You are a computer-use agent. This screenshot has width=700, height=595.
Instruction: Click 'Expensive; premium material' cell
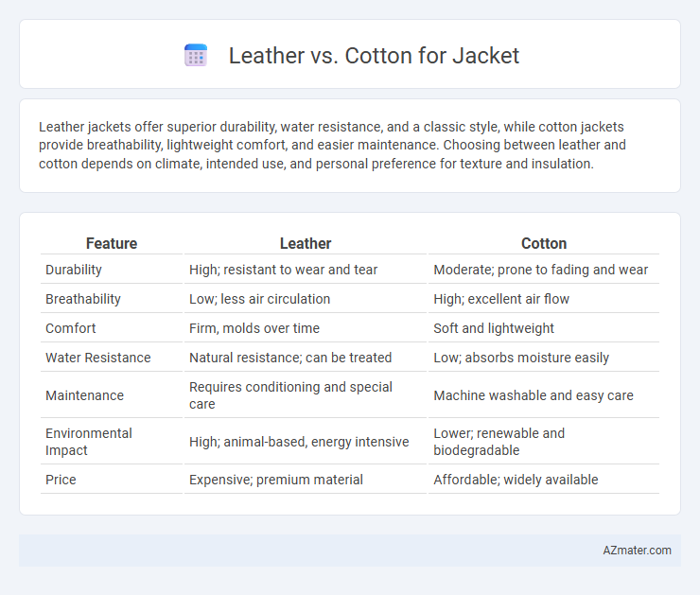[276, 480]
